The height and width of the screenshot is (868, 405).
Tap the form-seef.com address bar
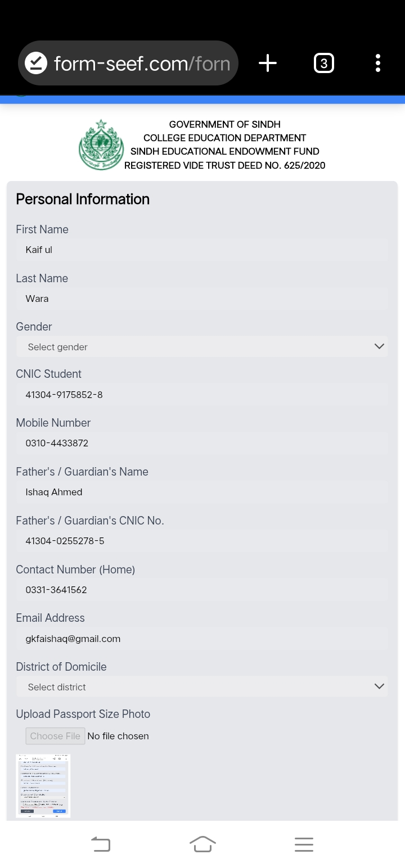142,64
